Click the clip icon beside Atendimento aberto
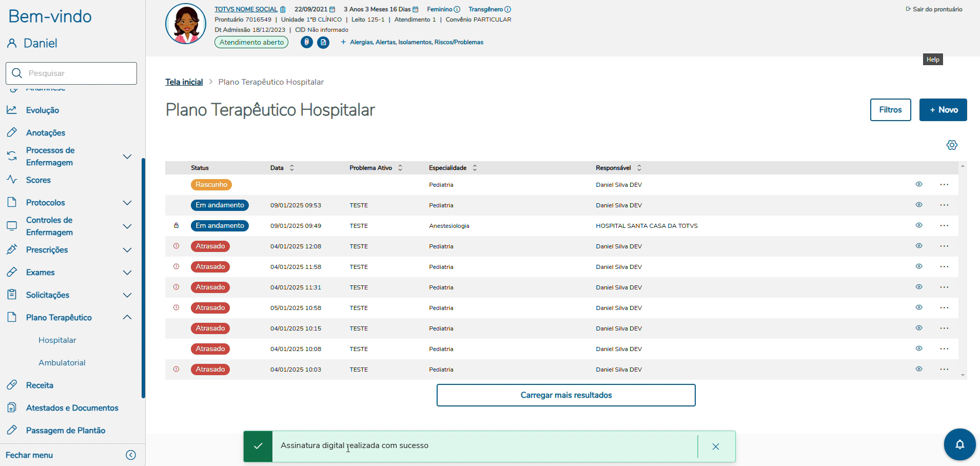This screenshot has width=980, height=466. (307, 42)
